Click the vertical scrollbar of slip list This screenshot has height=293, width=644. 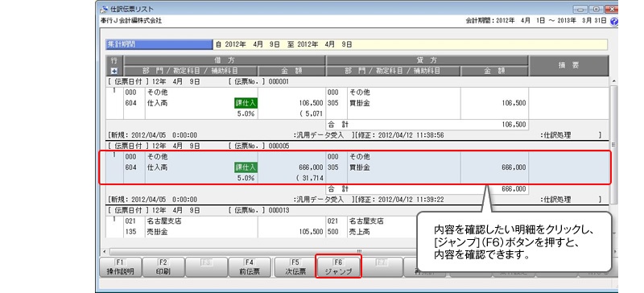tap(613, 144)
